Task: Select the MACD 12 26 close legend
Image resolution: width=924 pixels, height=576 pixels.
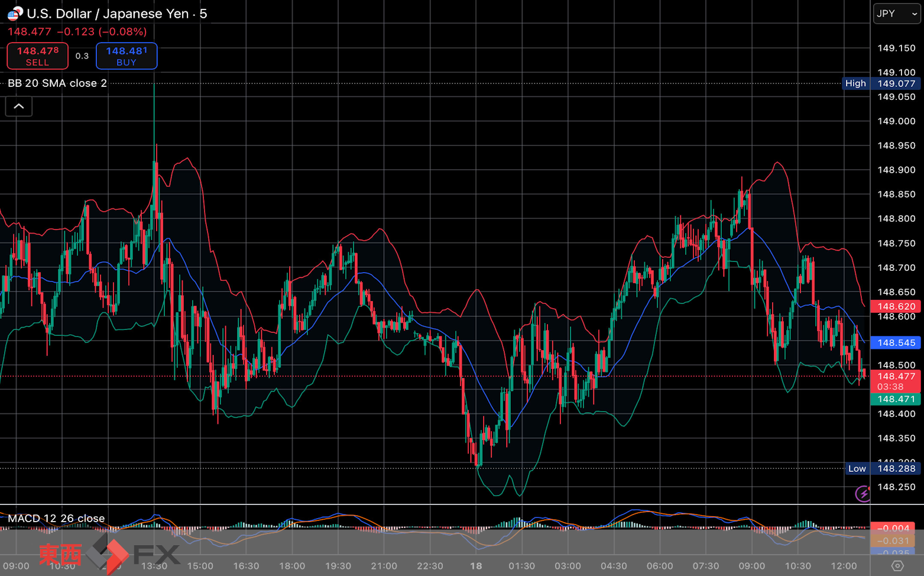Action: 56,518
